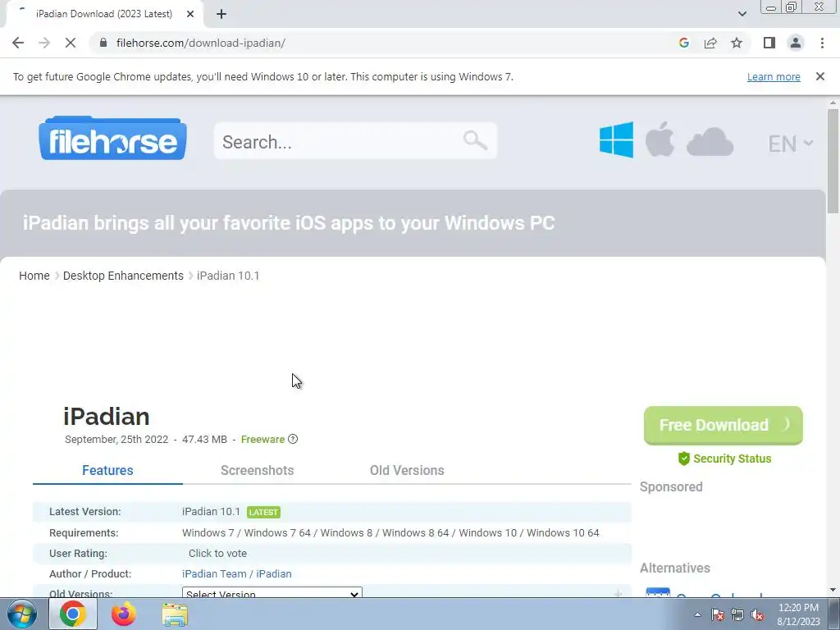Open the Google icon in address bar
This screenshot has width=840, height=630.
[x=683, y=43]
